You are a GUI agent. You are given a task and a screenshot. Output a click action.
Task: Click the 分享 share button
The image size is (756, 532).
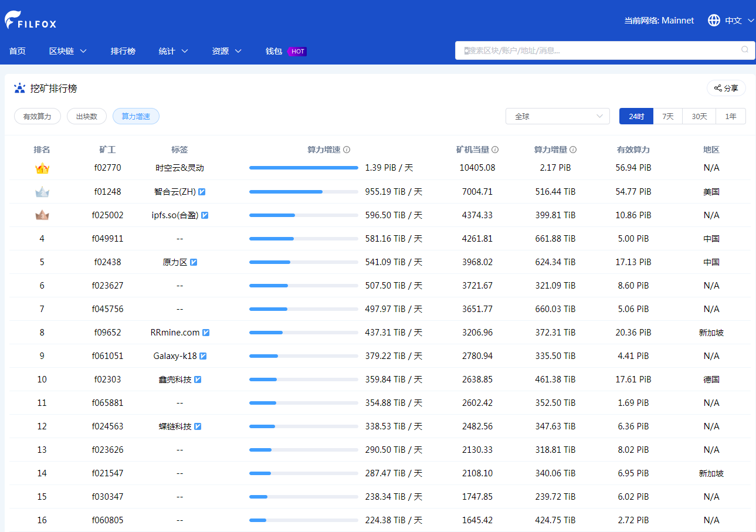(x=726, y=88)
